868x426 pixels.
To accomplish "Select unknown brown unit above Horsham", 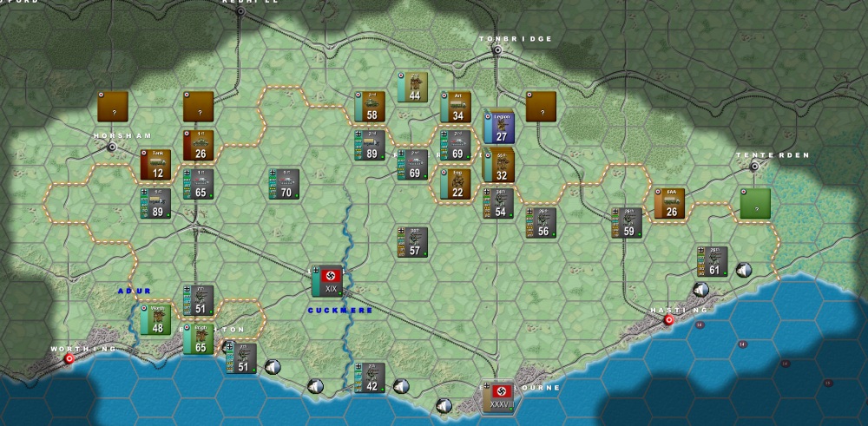I will click(113, 106).
